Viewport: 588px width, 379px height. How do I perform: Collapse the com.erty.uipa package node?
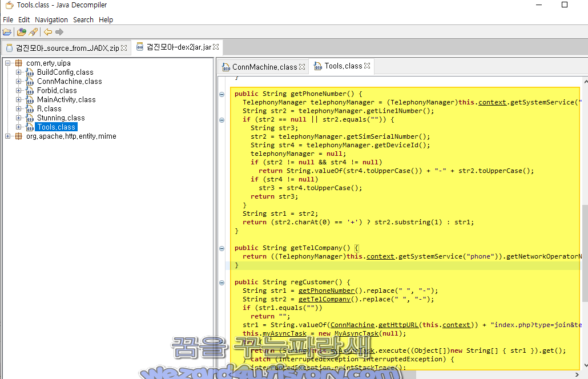click(x=7, y=63)
